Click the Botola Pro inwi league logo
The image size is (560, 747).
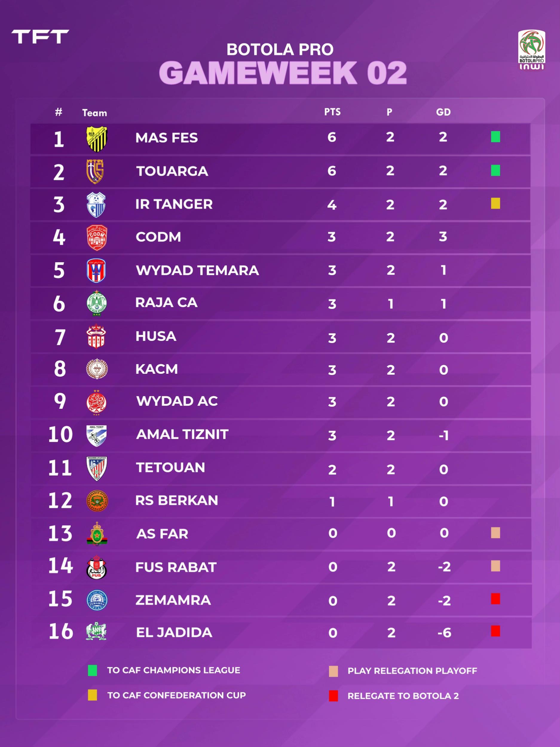coord(532,50)
